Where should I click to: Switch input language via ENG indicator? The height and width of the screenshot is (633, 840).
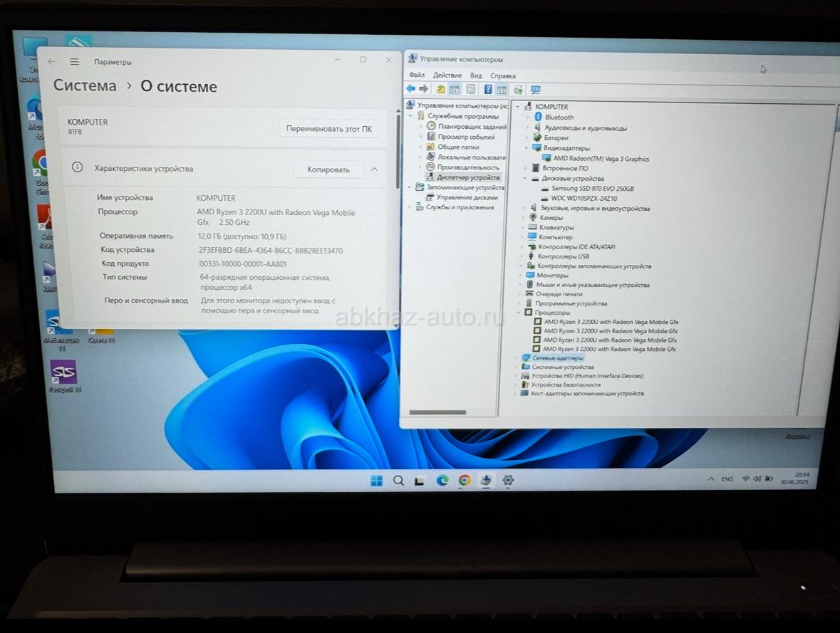[727, 478]
